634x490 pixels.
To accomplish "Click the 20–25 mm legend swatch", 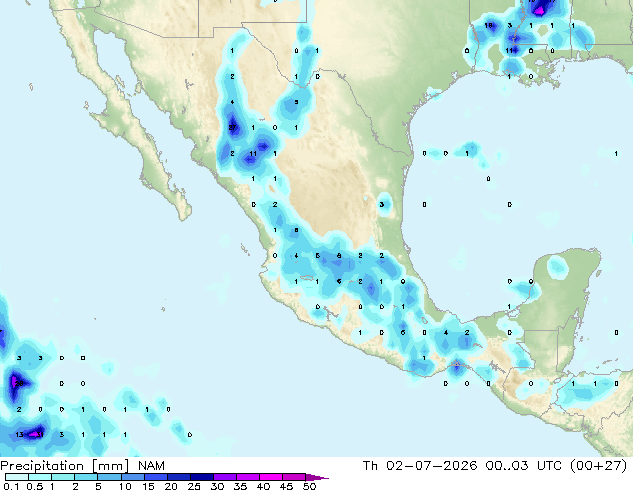I will [179, 477].
